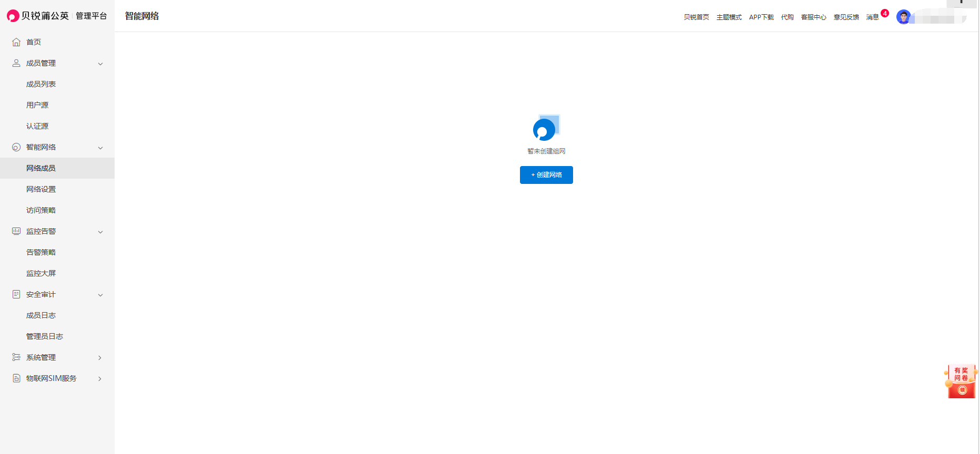The width and height of the screenshot is (980, 454).
Task: Click the 系统管理 settings icon
Action: pos(16,357)
